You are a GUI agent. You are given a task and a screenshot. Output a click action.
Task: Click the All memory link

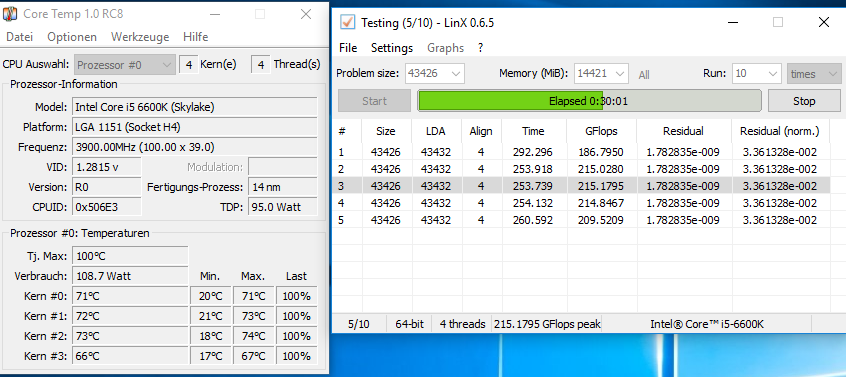click(x=644, y=75)
